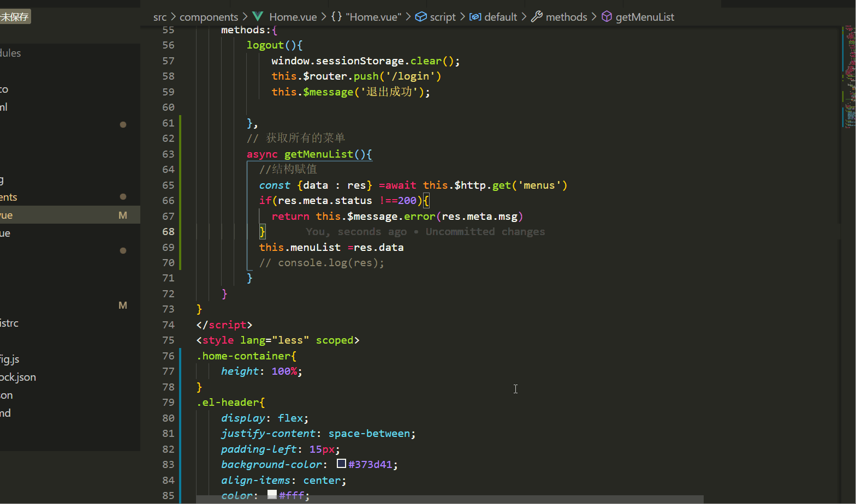Open the Home.vue file breadcrumb segment

(293, 17)
